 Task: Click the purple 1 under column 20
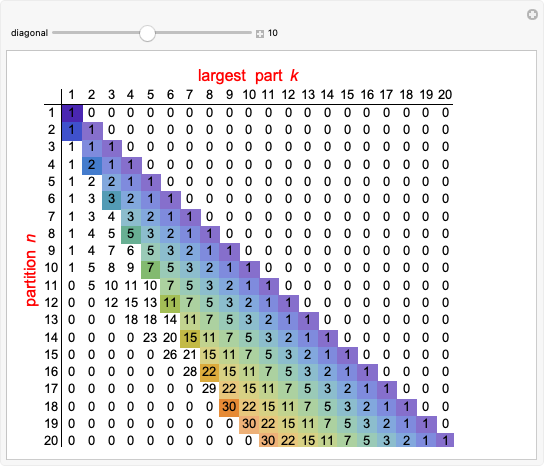[445, 440]
